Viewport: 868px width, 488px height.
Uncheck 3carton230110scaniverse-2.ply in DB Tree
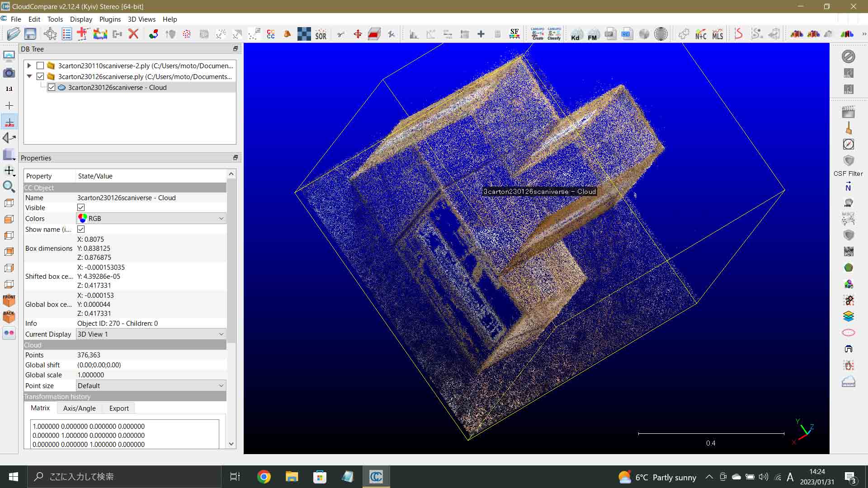point(40,66)
